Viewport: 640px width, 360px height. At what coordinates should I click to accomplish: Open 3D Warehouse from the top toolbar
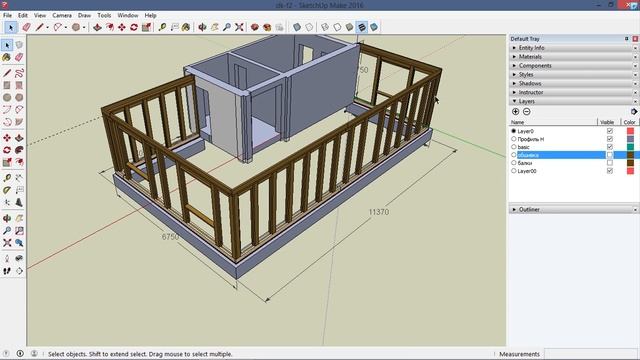click(255, 27)
